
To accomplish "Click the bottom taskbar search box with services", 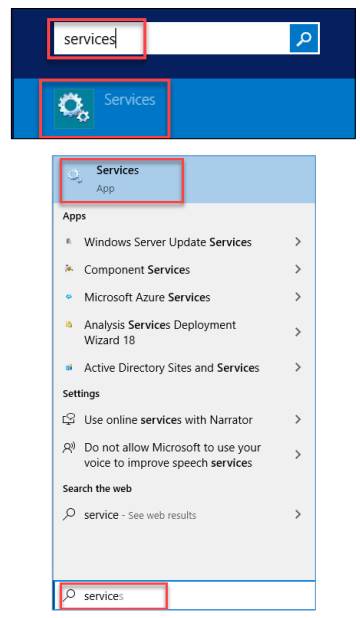I will (184, 596).
